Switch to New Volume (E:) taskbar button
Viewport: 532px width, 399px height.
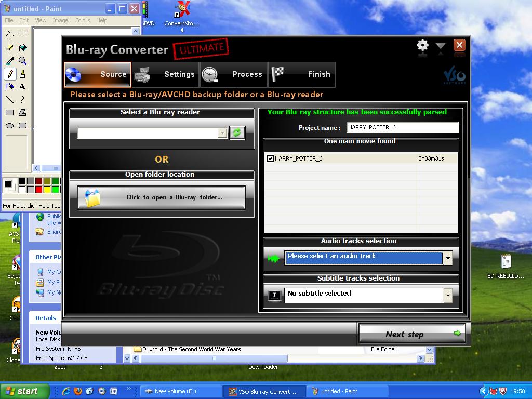coord(181,391)
